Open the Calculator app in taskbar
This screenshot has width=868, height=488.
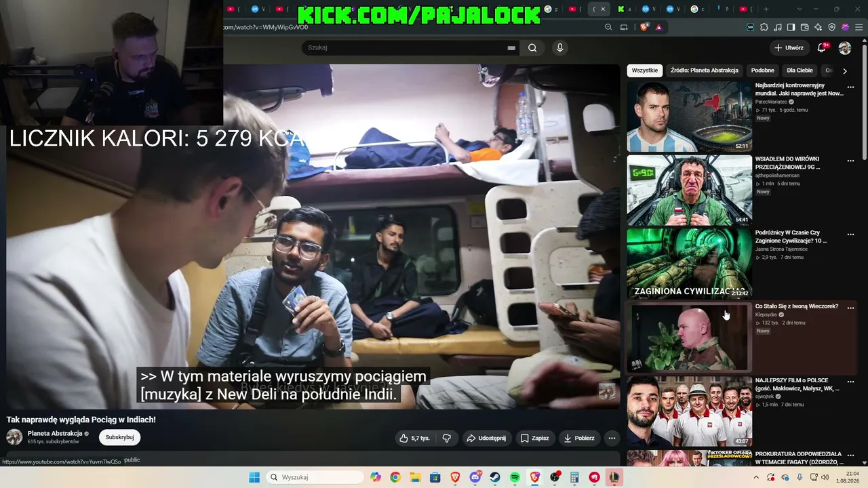point(574,477)
